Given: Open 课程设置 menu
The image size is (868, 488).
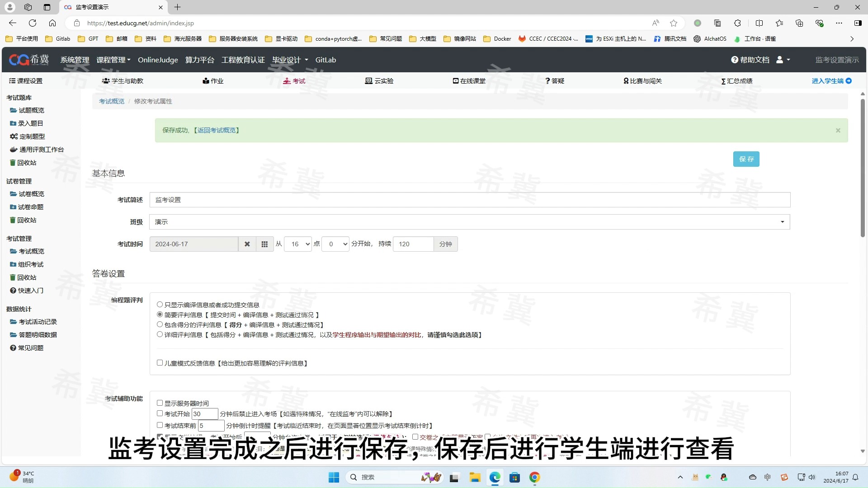Looking at the screenshot, I should (25, 81).
